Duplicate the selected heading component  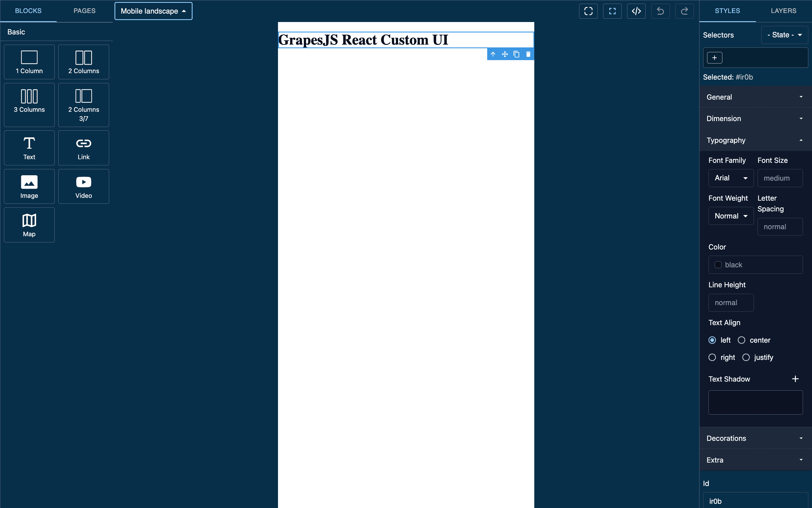tap(517, 54)
